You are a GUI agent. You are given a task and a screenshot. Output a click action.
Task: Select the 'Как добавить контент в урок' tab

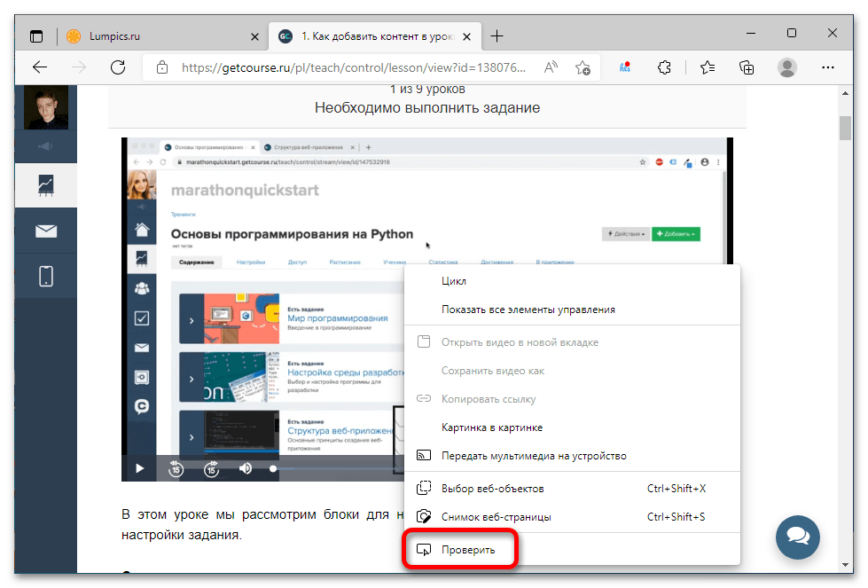pos(375,36)
